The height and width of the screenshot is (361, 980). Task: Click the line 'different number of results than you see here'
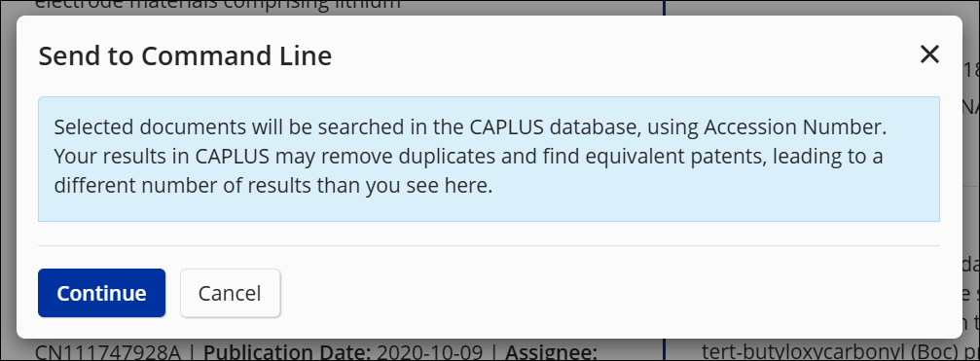pos(273,186)
